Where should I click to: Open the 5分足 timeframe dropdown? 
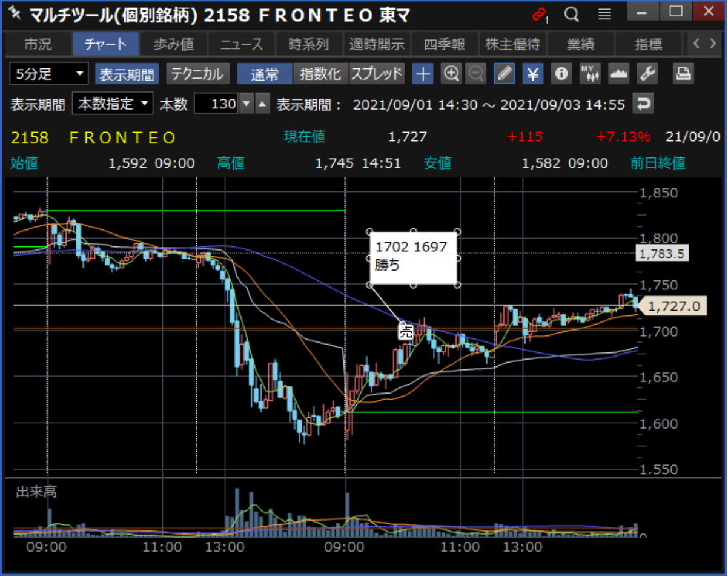point(50,74)
